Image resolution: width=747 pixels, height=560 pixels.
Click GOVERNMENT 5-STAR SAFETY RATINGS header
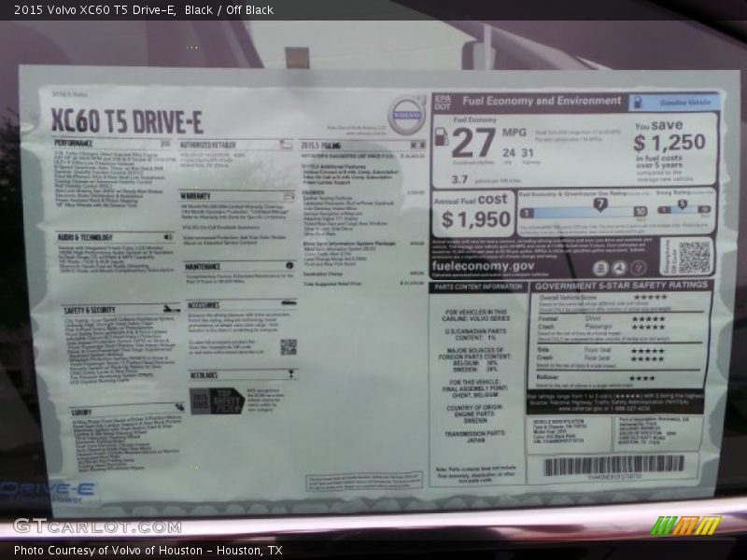click(621, 286)
